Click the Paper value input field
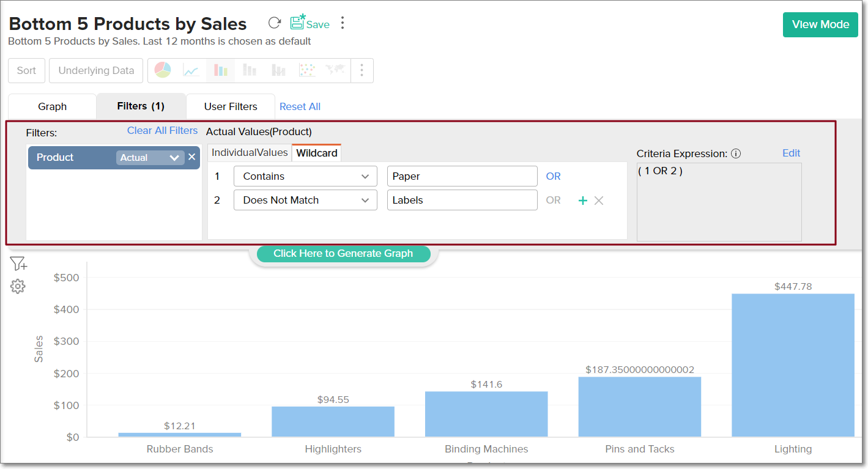 tap(462, 176)
